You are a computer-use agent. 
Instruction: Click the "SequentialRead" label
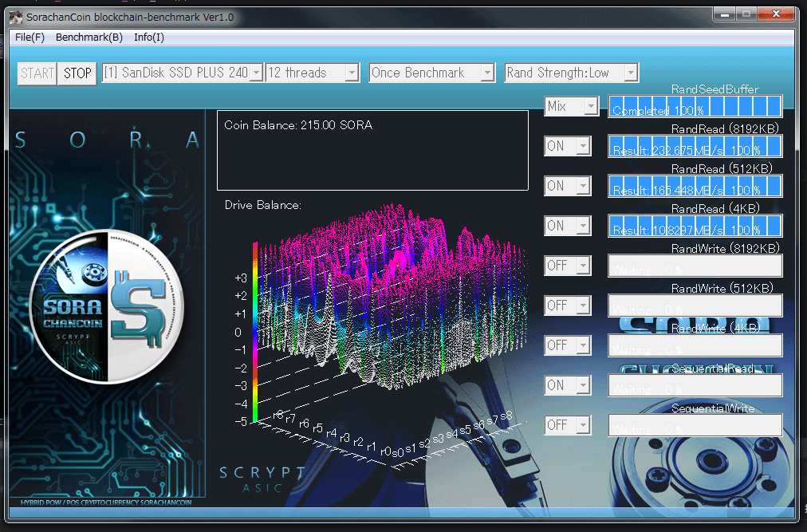click(713, 368)
